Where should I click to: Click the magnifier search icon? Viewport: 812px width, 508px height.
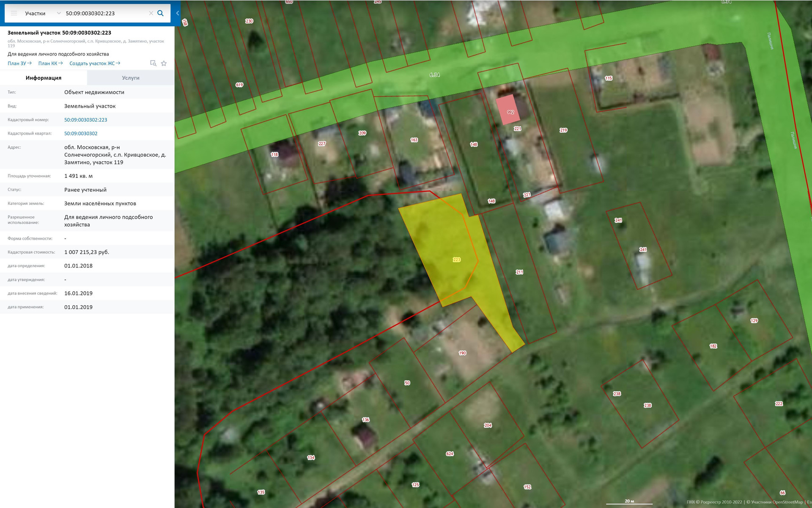click(x=161, y=14)
